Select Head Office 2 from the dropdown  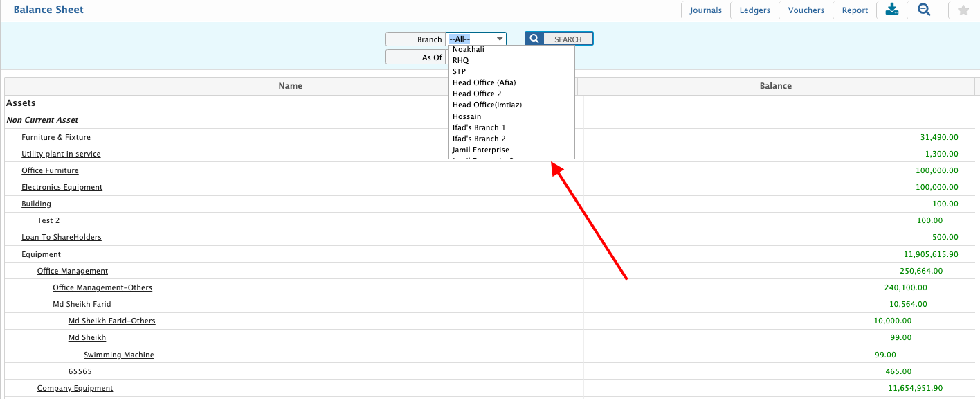point(477,94)
